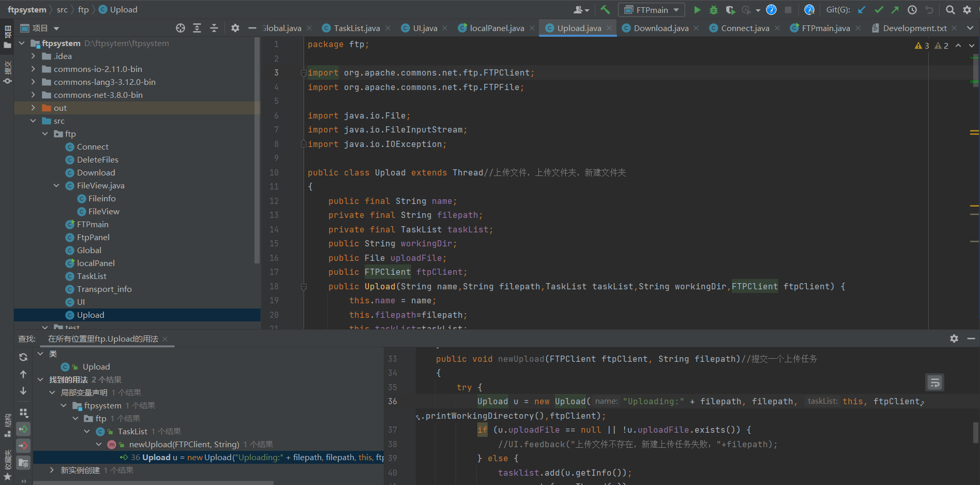Screen dimensions: 980x485
Task: Fold the import block at line 3
Action: pos(304,73)
